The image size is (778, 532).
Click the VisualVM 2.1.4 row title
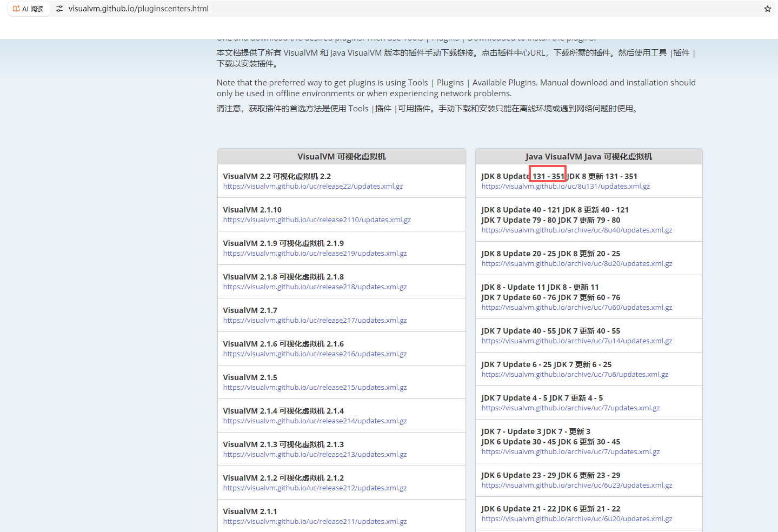(283, 411)
